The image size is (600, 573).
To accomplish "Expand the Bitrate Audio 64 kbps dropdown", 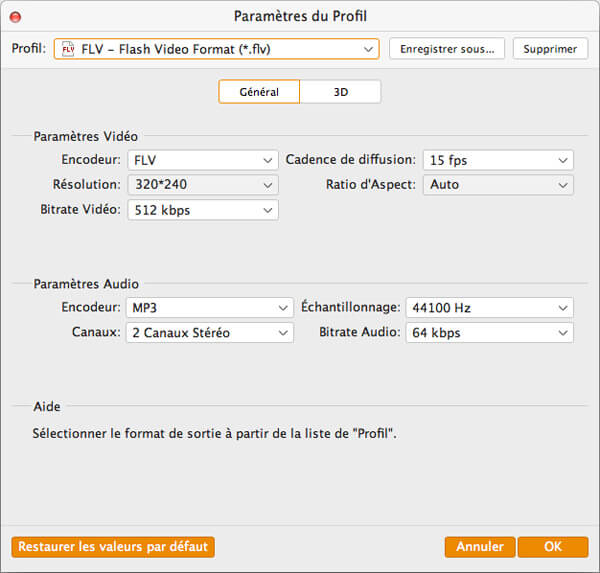I will [489, 333].
